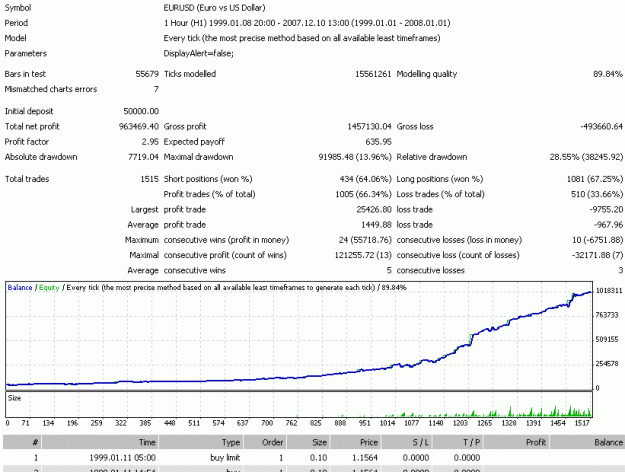
Task: Select the "DisplayAlert=false;" parameter text
Action: click(x=199, y=53)
